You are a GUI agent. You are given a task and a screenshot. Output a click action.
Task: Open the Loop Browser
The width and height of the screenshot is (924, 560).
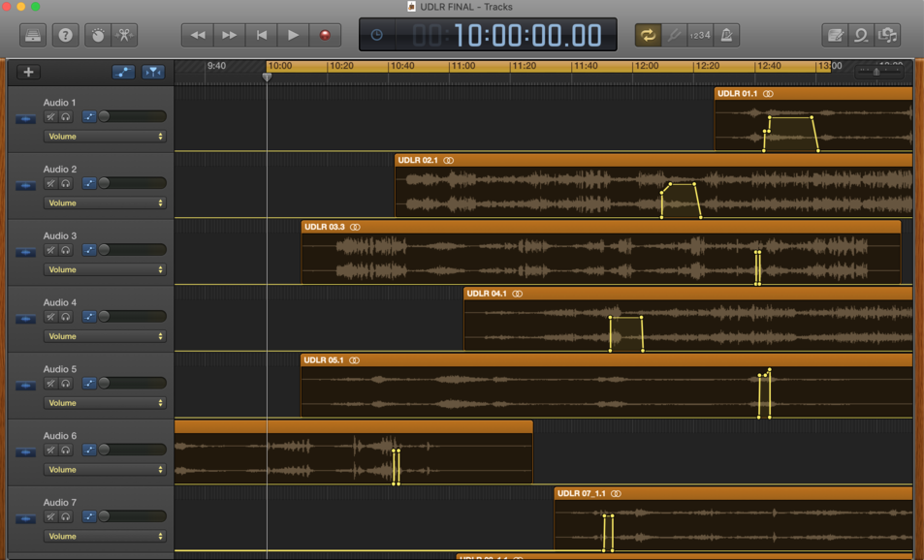click(x=861, y=35)
